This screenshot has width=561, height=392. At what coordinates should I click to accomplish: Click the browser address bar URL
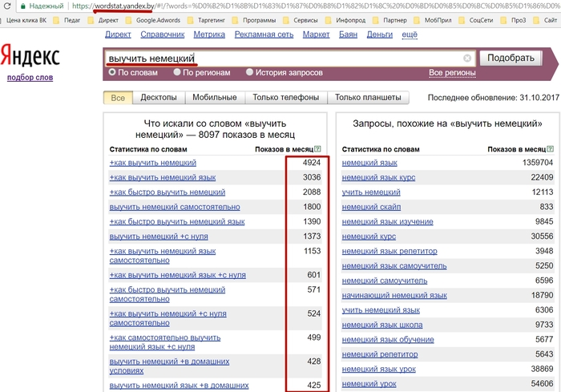[x=315, y=6]
